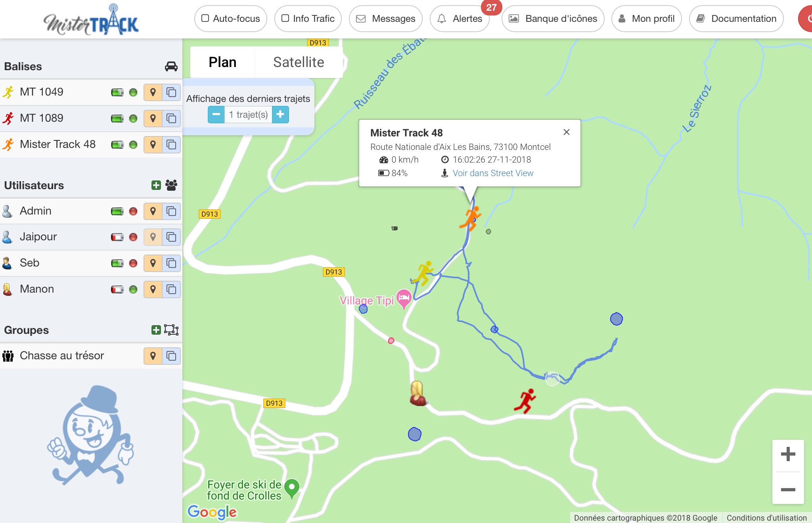Select the Plan tab
The width and height of the screenshot is (812, 523).
[222, 62]
